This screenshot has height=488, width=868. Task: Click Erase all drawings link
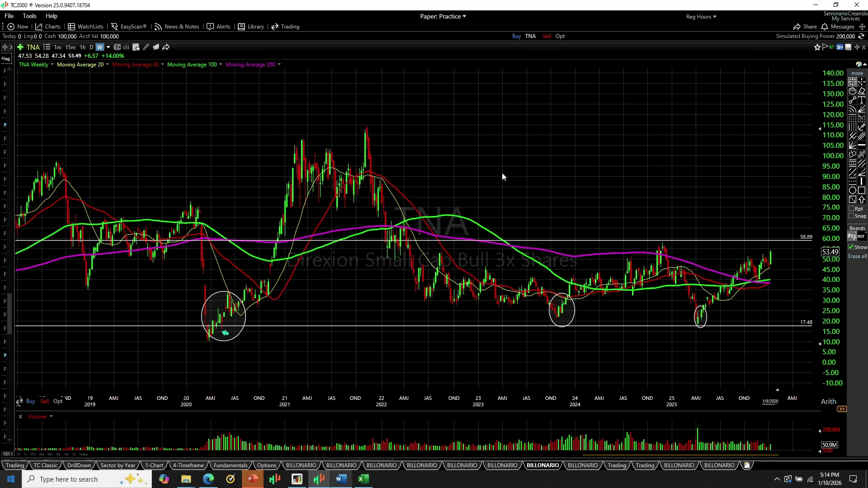(x=857, y=256)
